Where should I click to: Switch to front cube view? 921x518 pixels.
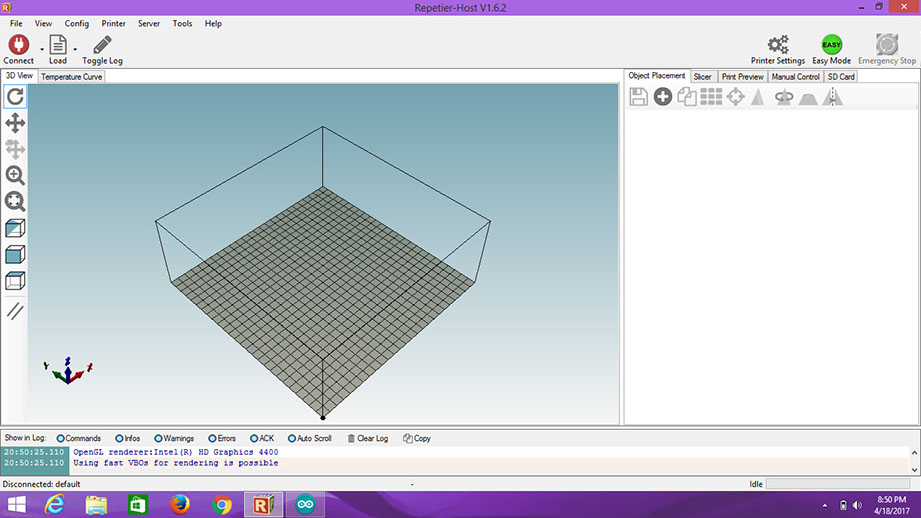coord(15,254)
